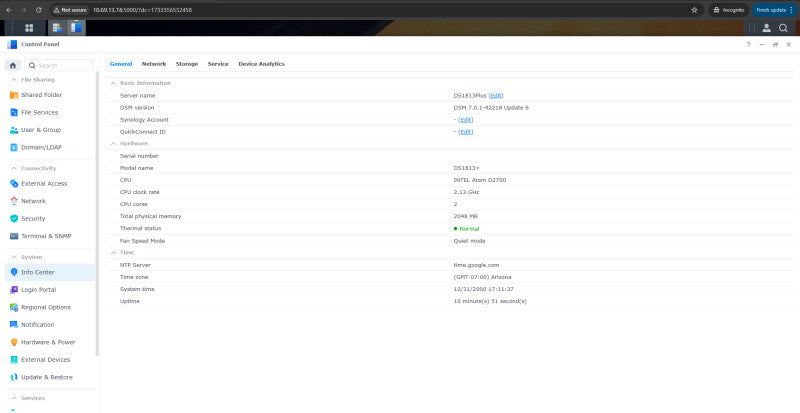The image size is (800, 413).
Task: Reload the browser page
Action: (39, 10)
